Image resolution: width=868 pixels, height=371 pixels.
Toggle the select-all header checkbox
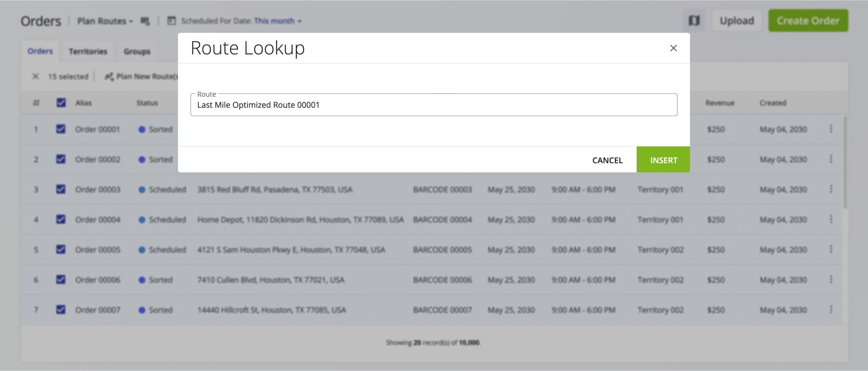pos(61,103)
